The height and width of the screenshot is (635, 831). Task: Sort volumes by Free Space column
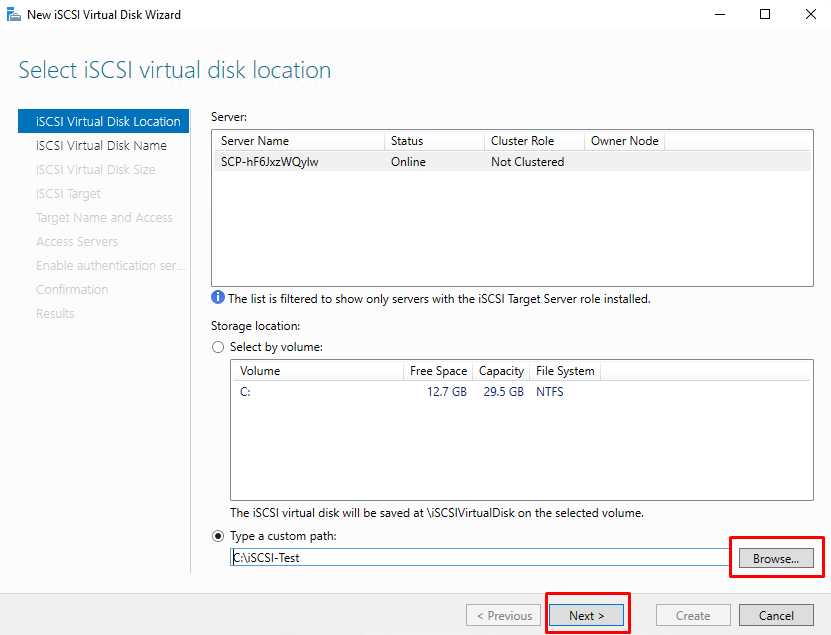tap(438, 371)
